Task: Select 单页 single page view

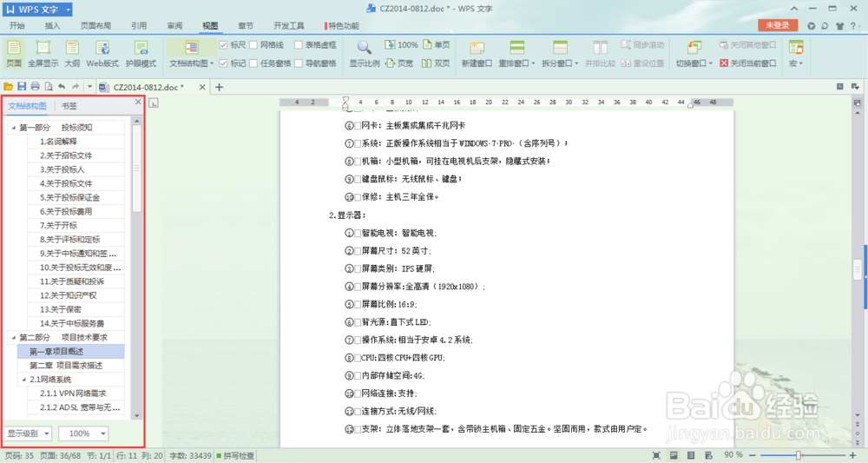Action: (x=437, y=45)
